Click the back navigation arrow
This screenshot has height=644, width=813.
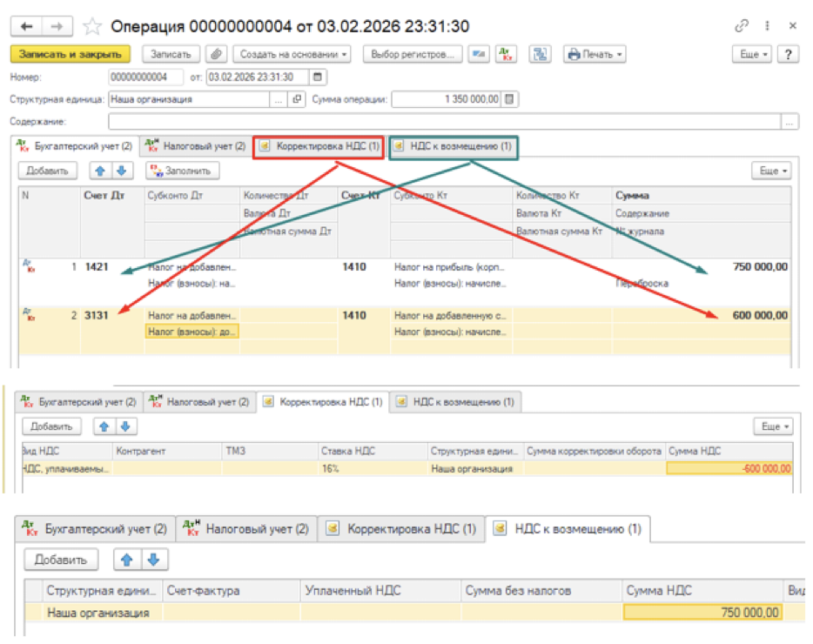coord(27,27)
